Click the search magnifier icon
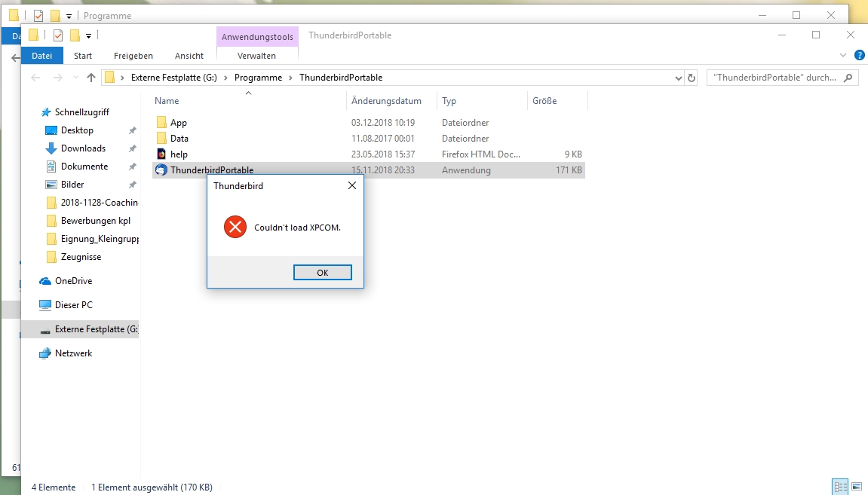 [848, 78]
